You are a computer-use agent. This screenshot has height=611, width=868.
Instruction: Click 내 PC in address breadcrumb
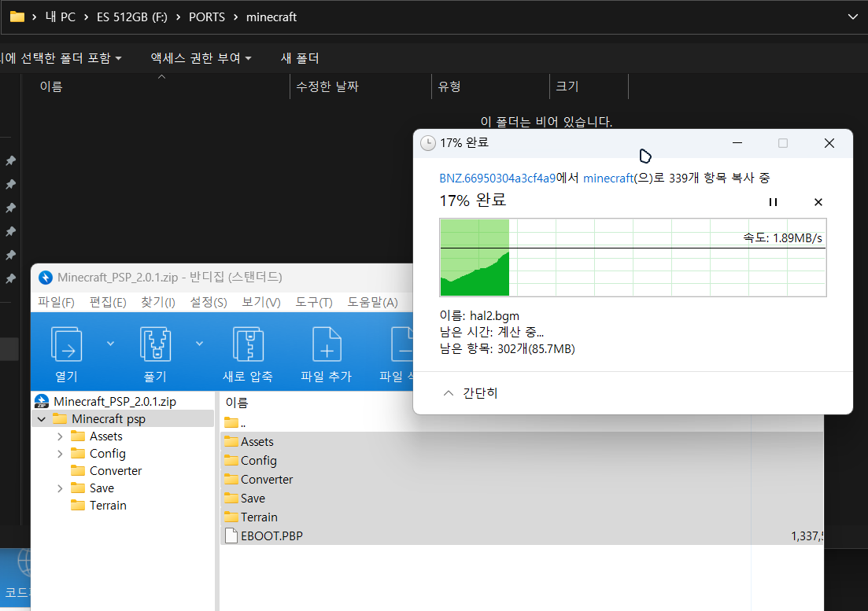[61, 17]
